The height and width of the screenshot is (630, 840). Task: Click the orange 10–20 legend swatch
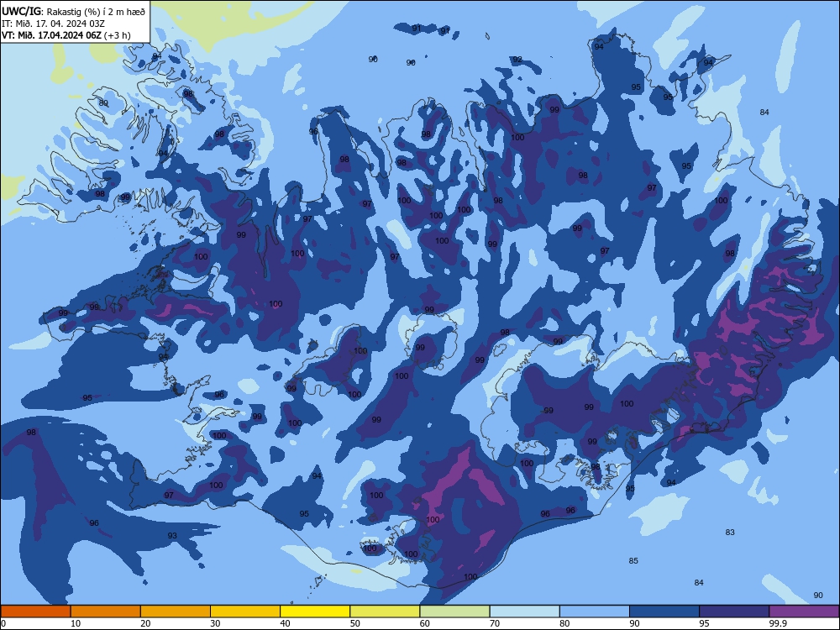(106, 612)
